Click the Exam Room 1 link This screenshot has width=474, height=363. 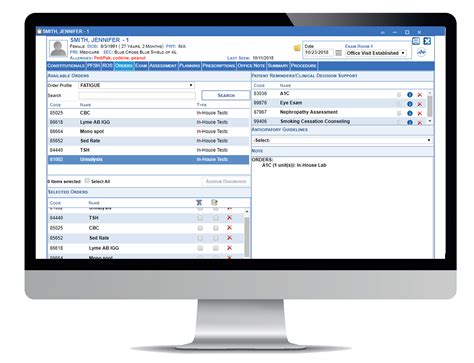[359, 46]
